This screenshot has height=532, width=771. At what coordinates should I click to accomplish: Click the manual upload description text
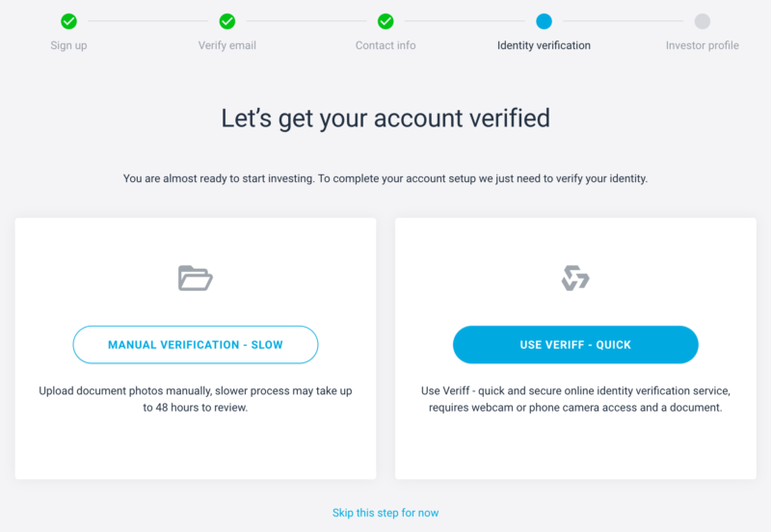coord(196,399)
